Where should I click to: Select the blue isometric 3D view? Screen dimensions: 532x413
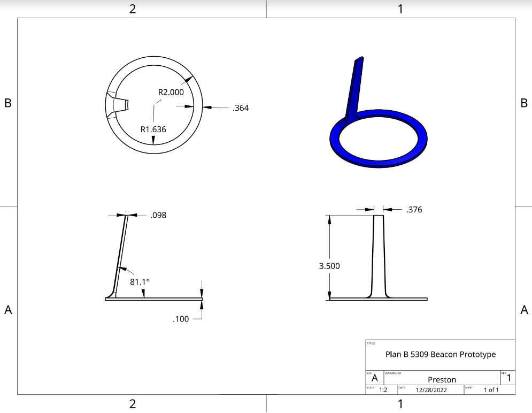click(x=379, y=112)
